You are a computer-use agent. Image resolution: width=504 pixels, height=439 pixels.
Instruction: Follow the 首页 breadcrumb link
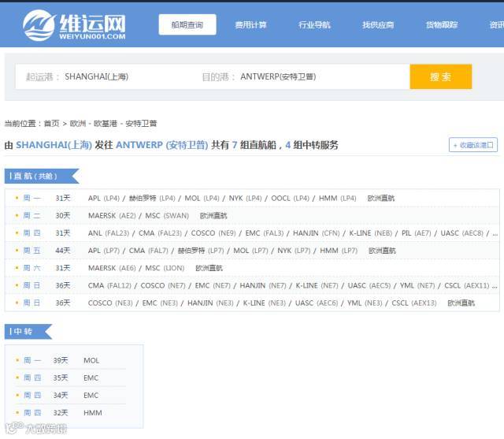(x=51, y=124)
